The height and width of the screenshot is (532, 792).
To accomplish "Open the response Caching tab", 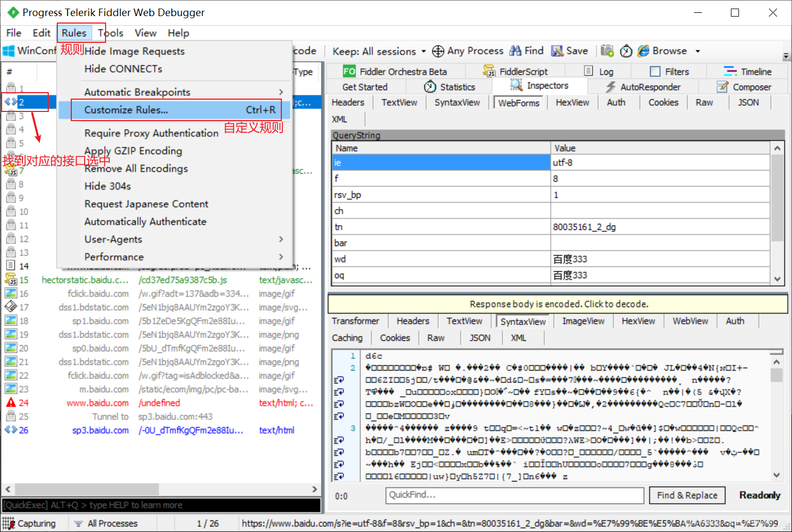I will click(347, 338).
